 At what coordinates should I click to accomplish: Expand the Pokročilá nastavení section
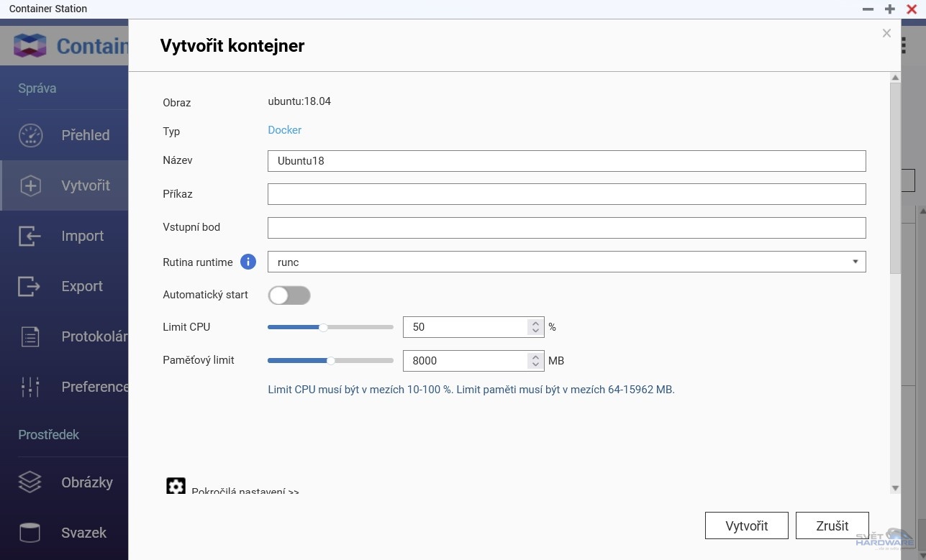coord(245,491)
